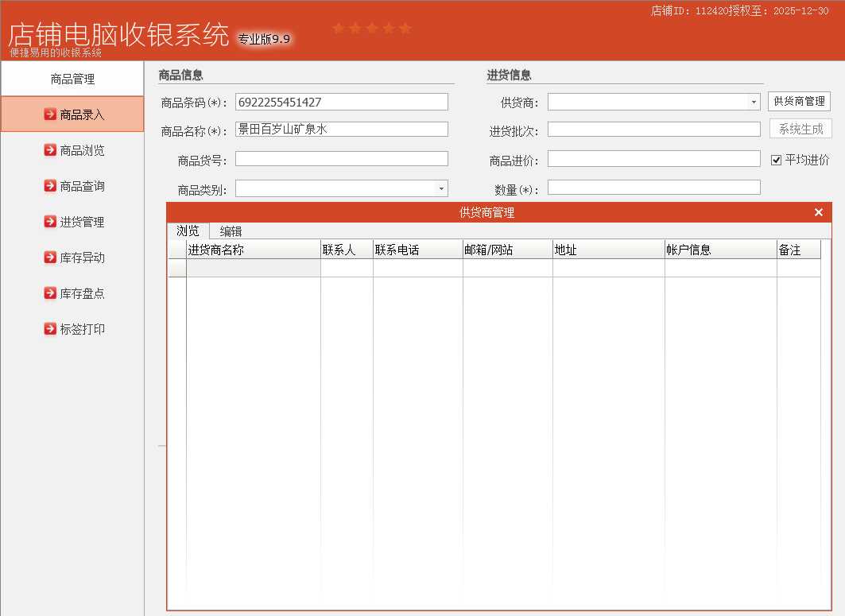Click the 商品条码 input field

click(x=342, y=102)
